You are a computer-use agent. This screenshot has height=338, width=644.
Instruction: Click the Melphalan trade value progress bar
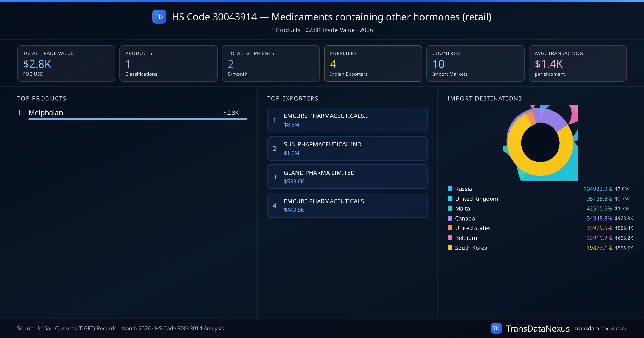coord(138,119)
